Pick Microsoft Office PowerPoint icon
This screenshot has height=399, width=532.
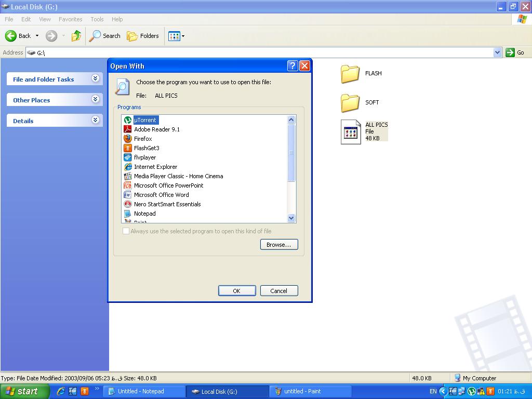128,185
